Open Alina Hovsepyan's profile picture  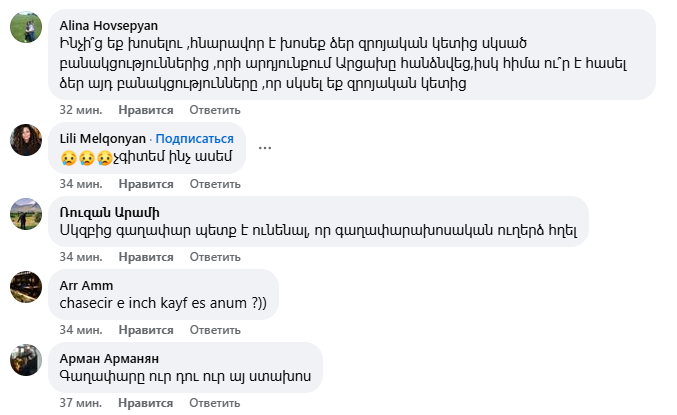26,28
